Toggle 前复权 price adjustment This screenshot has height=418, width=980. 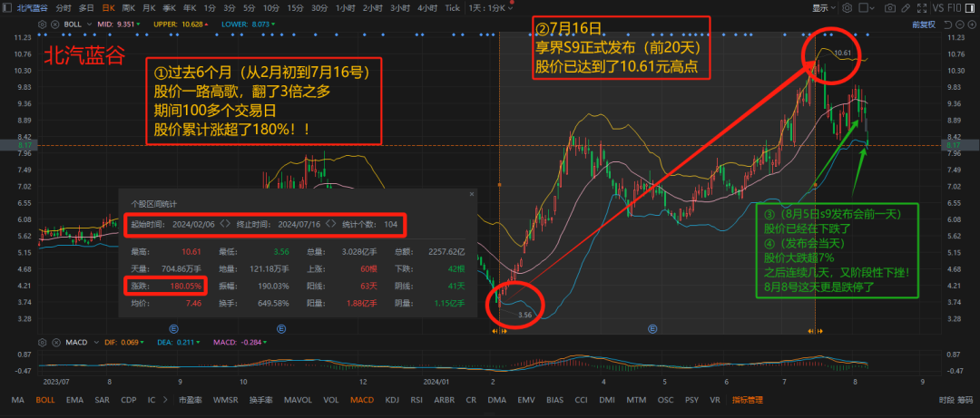pos(923,24)
